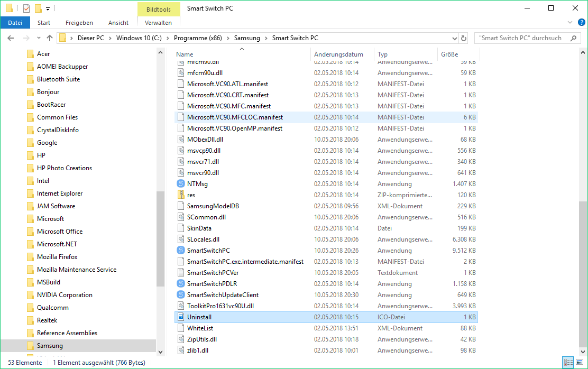Click the search magnifier icon
This screenshot has height=369, width=588.
click(x=573, y=38)
